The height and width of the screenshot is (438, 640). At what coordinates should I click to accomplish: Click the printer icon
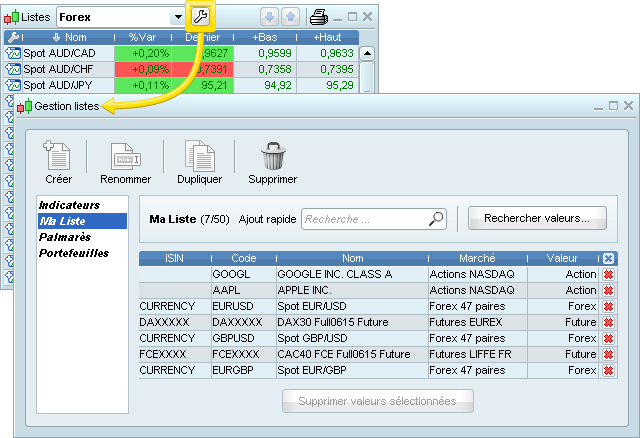coord(317,17)
